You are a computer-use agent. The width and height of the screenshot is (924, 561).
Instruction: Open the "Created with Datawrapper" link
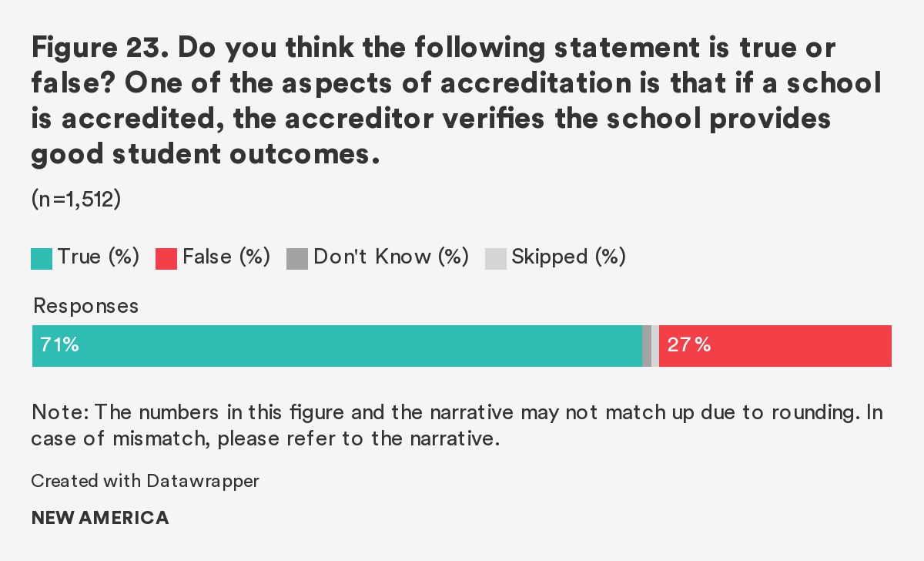(x=146, y=481)
